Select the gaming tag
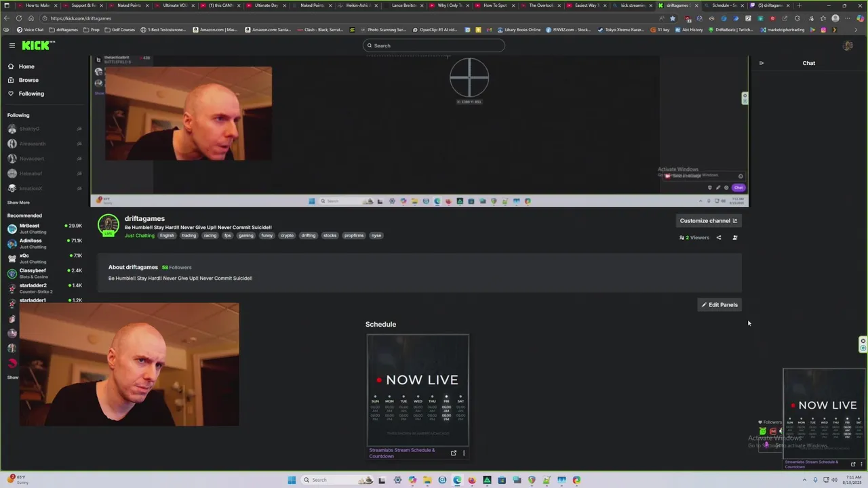Image resolution: width=868 pixels, height=488 pixels. click(245, 235)
